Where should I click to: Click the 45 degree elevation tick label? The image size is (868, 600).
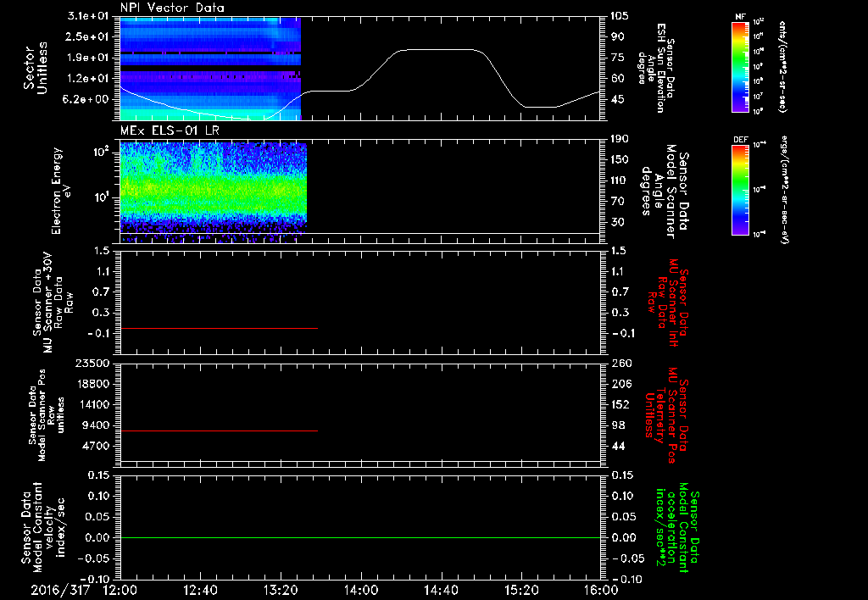(617, 99)
